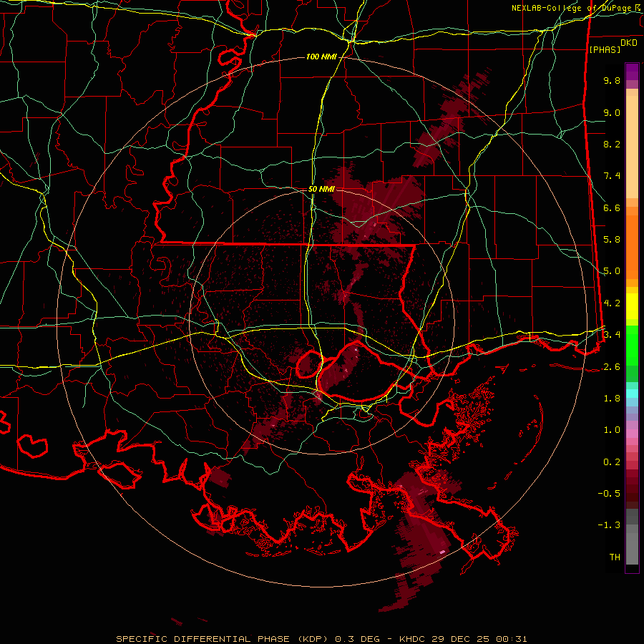Click the 7.4 scale value
This screenshot has height=644, width=644.
(612, 176)
